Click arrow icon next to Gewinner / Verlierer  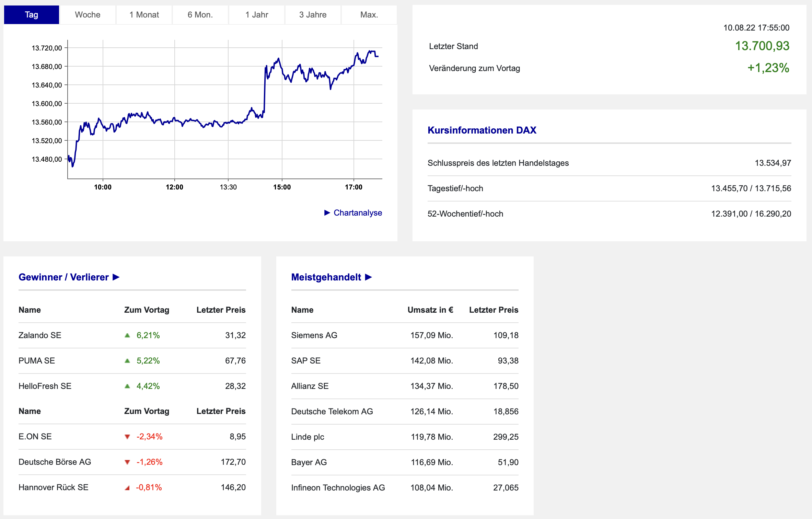[x=116, y=277]
